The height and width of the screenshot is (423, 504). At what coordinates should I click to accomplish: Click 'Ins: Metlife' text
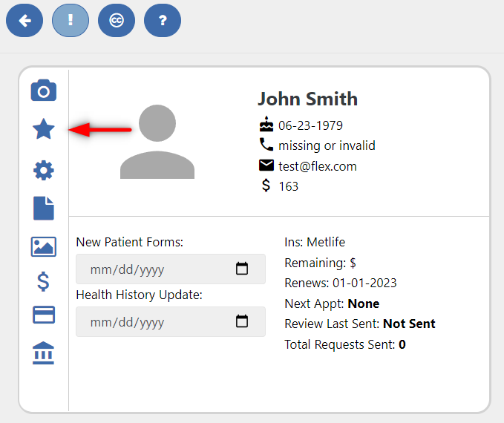(x=315, y=242)
